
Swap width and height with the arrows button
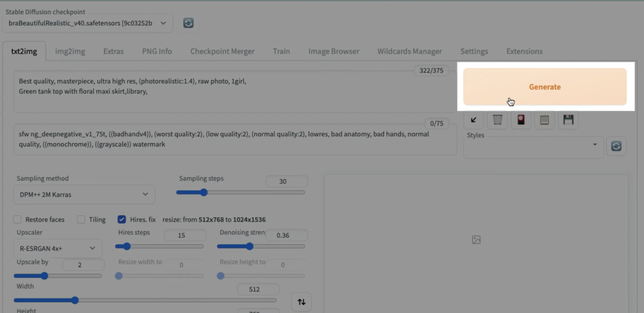[301, 302]
